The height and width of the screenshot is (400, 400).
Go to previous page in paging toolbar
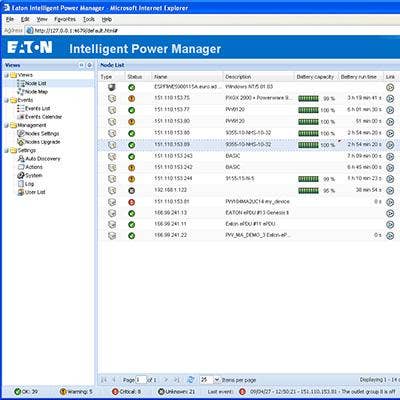114,380
